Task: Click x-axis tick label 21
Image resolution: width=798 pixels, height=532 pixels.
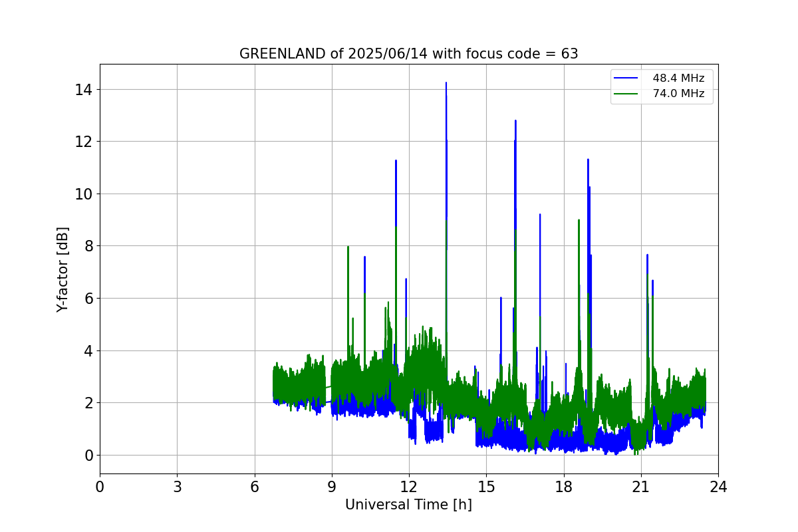Action: (x=641, y=487)
